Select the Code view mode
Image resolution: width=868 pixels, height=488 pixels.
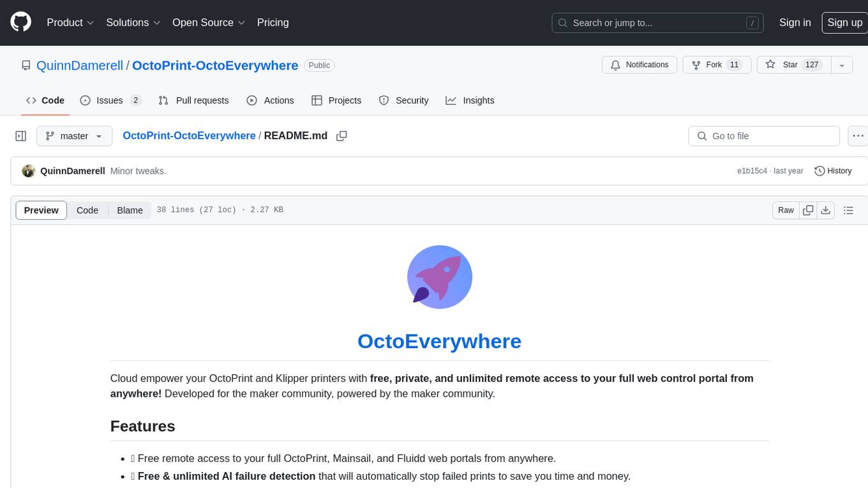(87, 210)
